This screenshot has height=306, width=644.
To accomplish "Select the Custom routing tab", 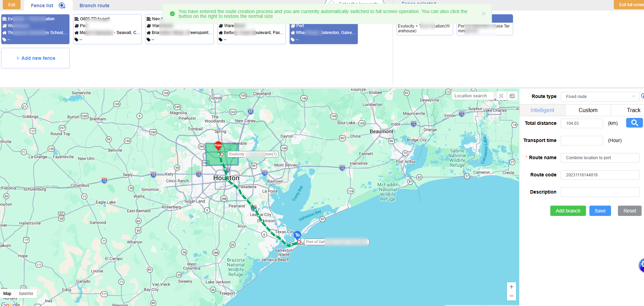I will (x=588, y=110).
